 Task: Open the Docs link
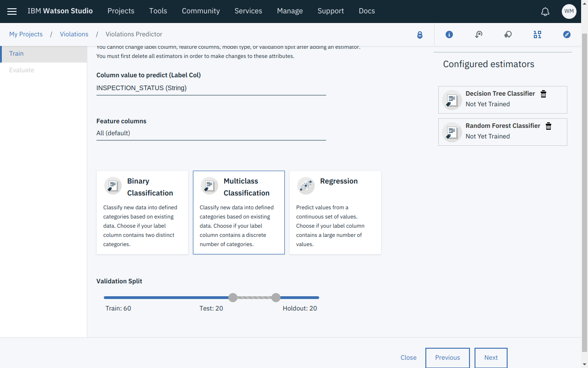coord(367,11)
